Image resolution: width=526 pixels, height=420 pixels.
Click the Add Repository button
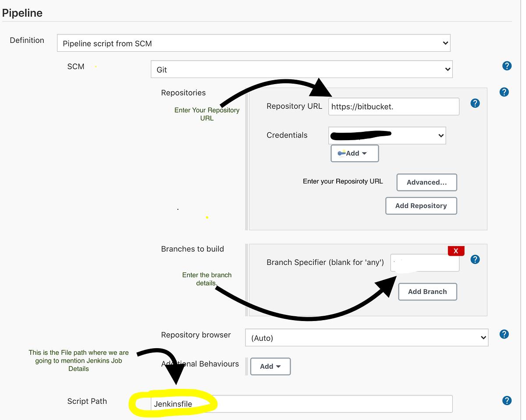pyautogui.click(x=421, y=205)
